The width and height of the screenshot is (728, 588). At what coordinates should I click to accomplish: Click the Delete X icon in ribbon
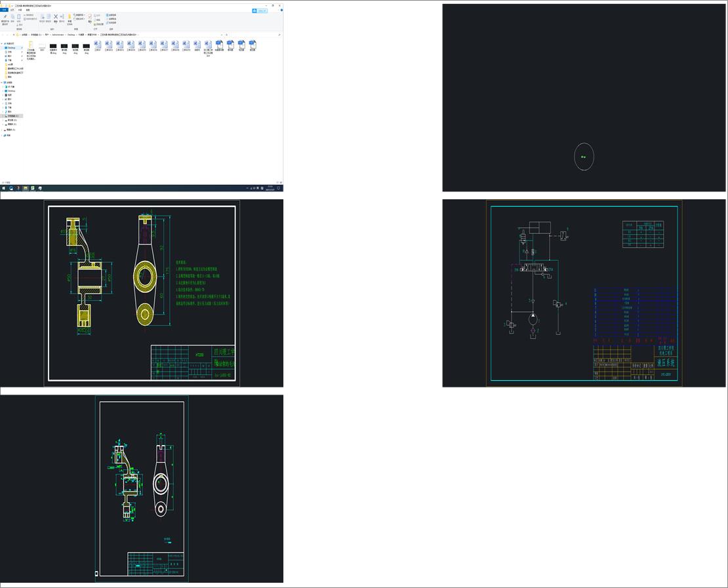(x=56, y=17)
